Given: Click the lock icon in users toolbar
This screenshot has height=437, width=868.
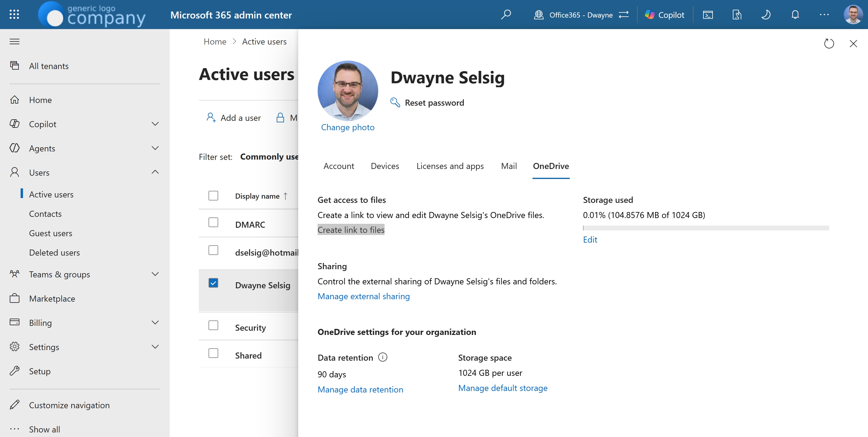Looking at the screenshot, I should pyautogui.click(x=280, y=118).
